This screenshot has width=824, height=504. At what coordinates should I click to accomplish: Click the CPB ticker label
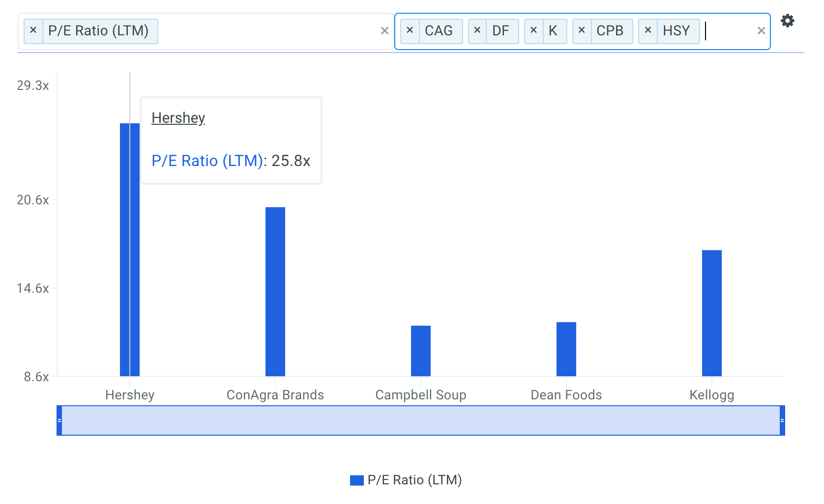click(610, 30)
